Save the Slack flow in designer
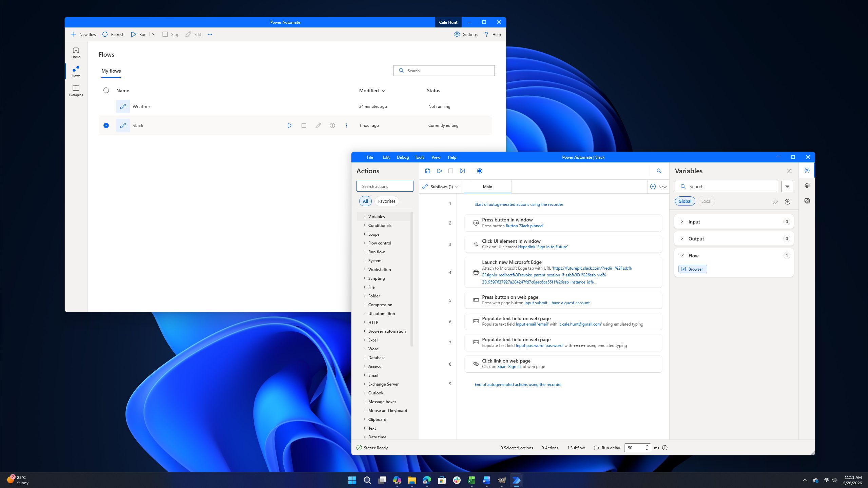The height and width of the screenshot is (488, 868). click(x=427, y=171)
